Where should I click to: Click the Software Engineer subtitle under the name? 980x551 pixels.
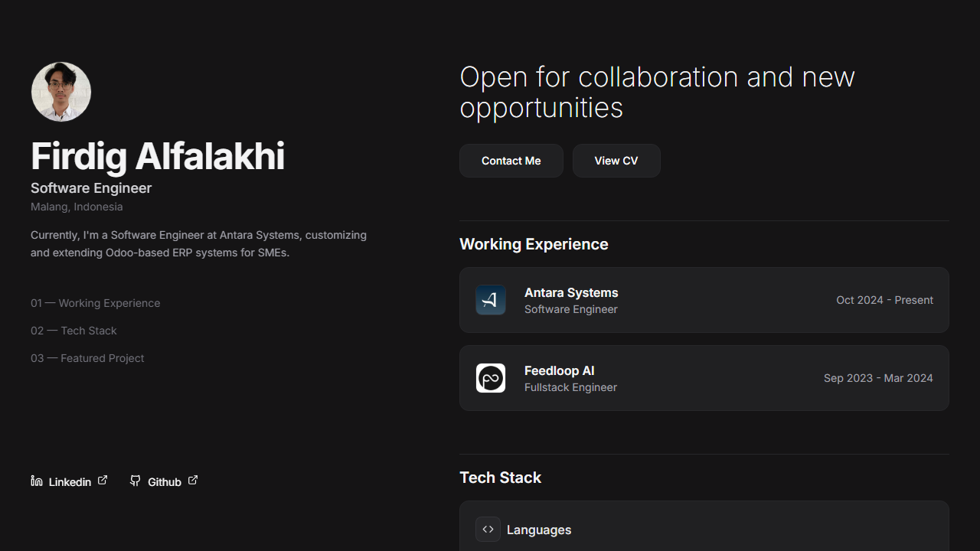pos(91,188)
